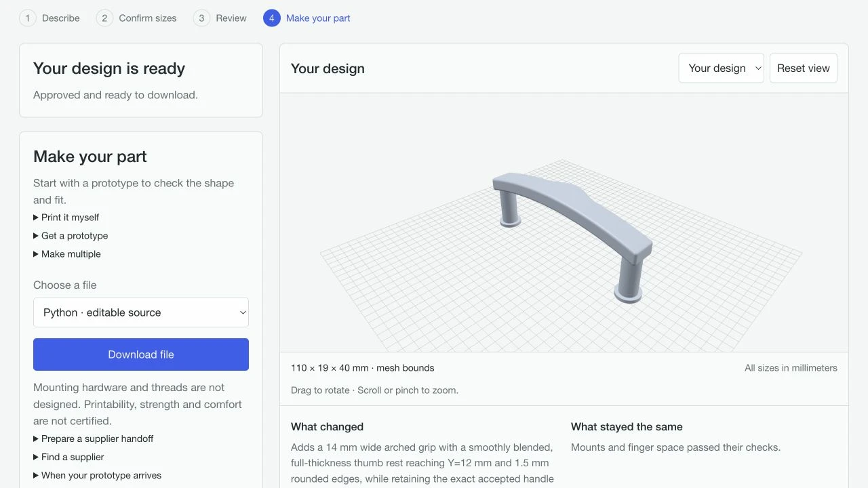Viewport: 868px width, 488px height.
Task: Click the step 3 number circle
Action: pos(201,18)
